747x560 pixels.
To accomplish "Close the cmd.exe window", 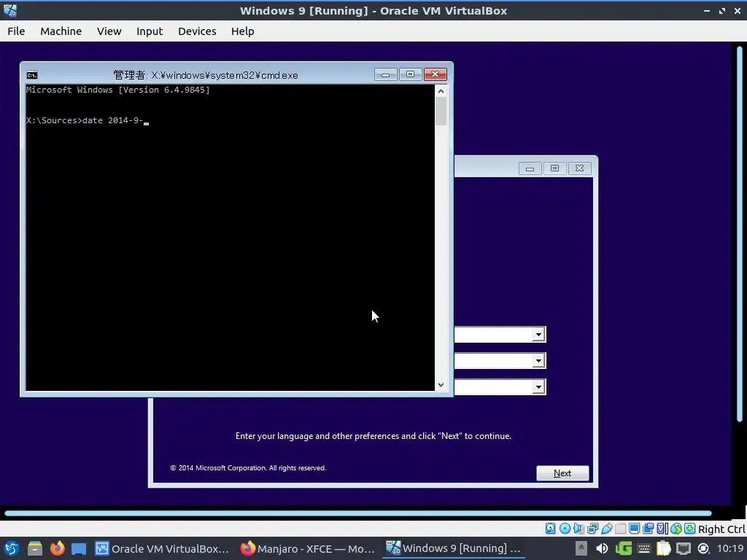I will pyautogui.click(x=435, y=74).
